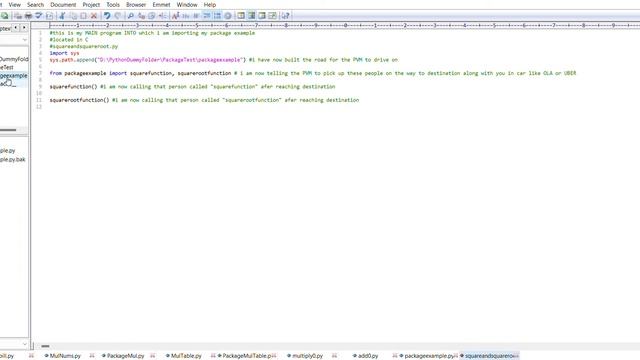Click the editor's horizontal scrollbar thumb
Image resolution: width=640 pixels, height=360 pixels.
pos(45,346)
